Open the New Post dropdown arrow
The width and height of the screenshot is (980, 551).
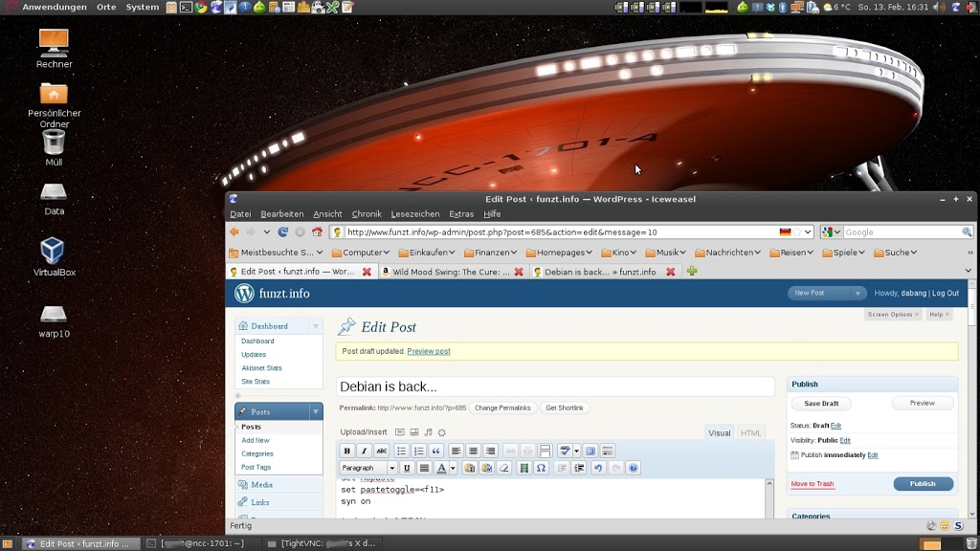(x=857, y=294)
